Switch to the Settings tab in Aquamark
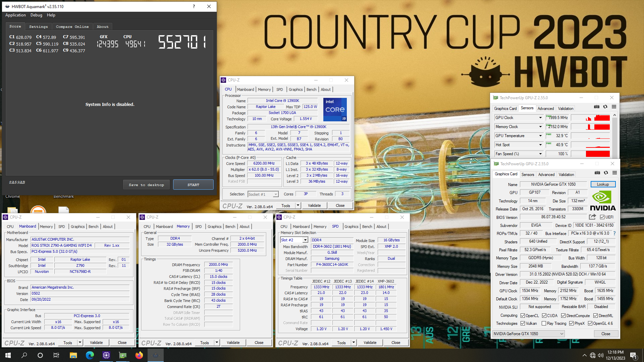644x362 pixels. [38, 26]
